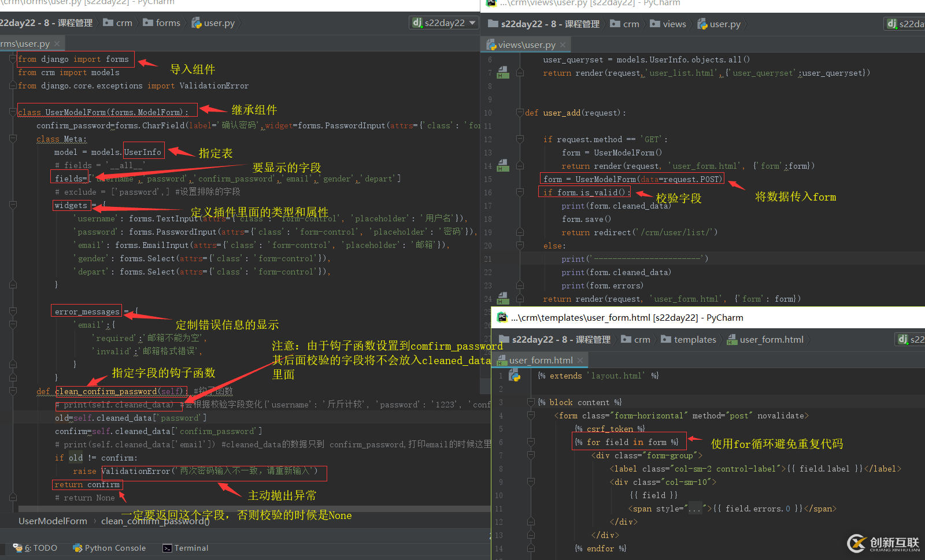Click the HTML template gutter icon on line 14
925x560 pixels.
(x=503, y=166)
